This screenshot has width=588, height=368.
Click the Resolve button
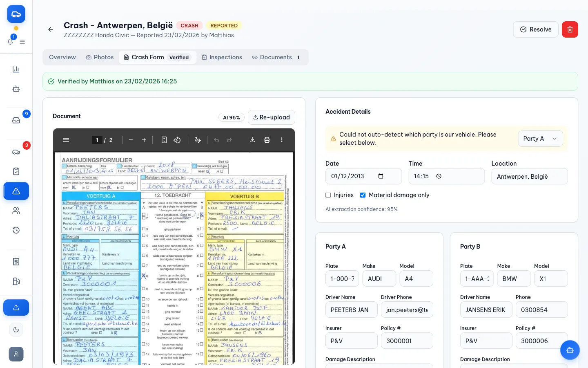(536, 29)
